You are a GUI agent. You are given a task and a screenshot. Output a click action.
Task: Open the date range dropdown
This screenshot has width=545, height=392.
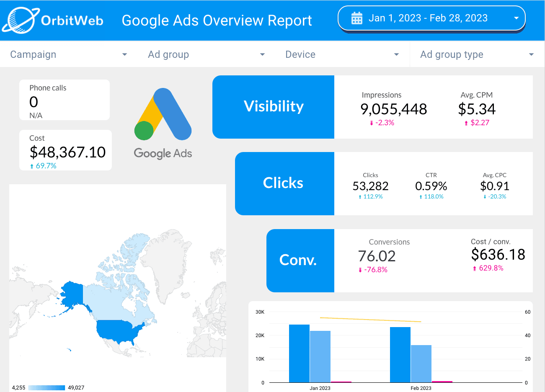click(516, 18)
